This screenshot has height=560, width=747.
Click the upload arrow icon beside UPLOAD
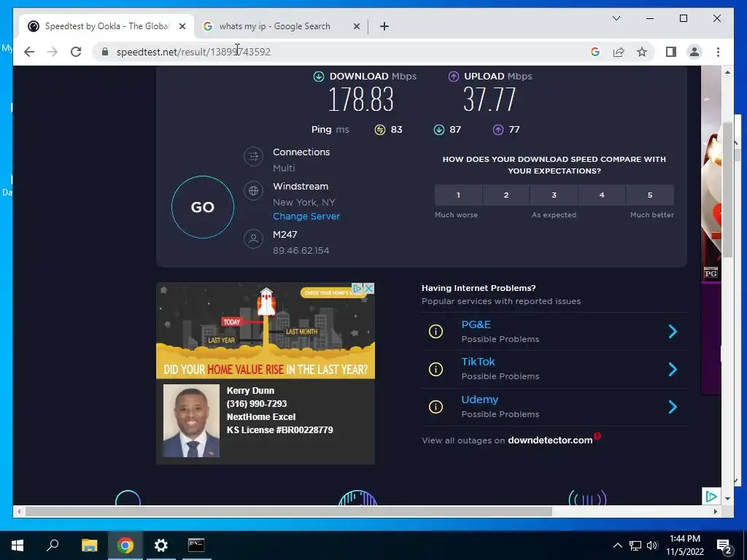pos(454,76)
